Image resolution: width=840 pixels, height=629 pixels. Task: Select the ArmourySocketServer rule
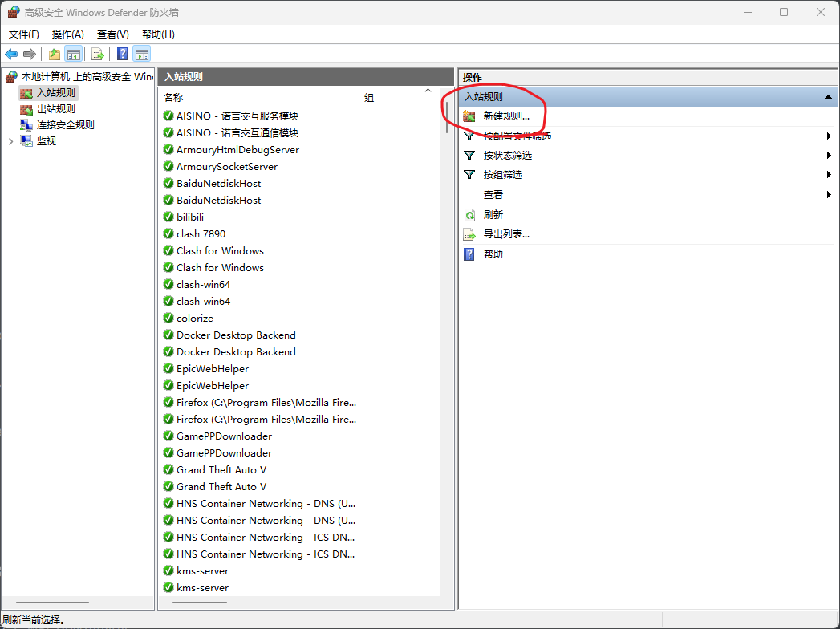point(227,166)
